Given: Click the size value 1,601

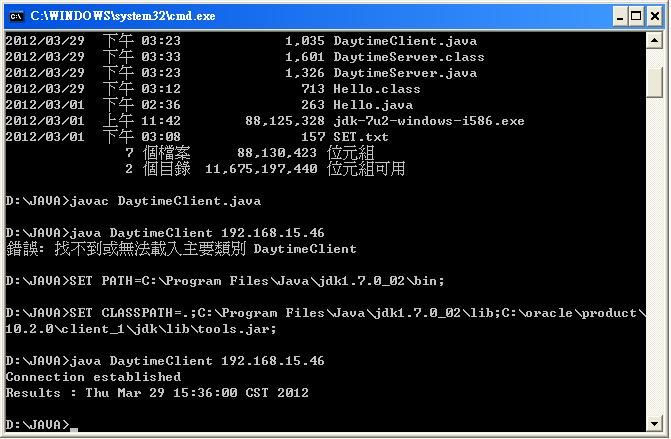Looking at the screenshot, I should [305, 57].
